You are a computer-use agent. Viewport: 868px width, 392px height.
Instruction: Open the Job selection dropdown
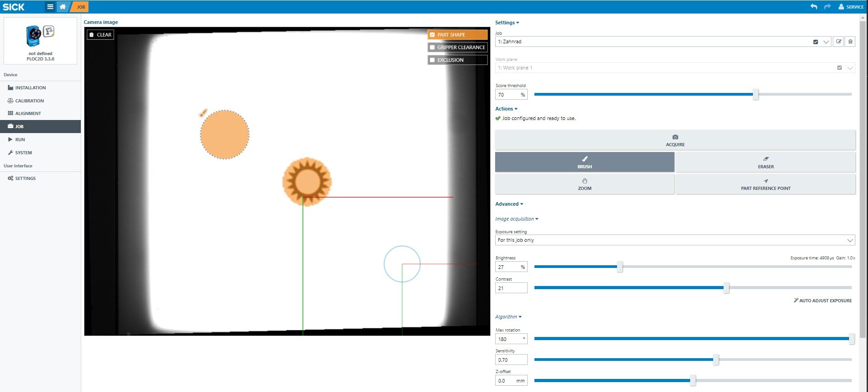826,42
